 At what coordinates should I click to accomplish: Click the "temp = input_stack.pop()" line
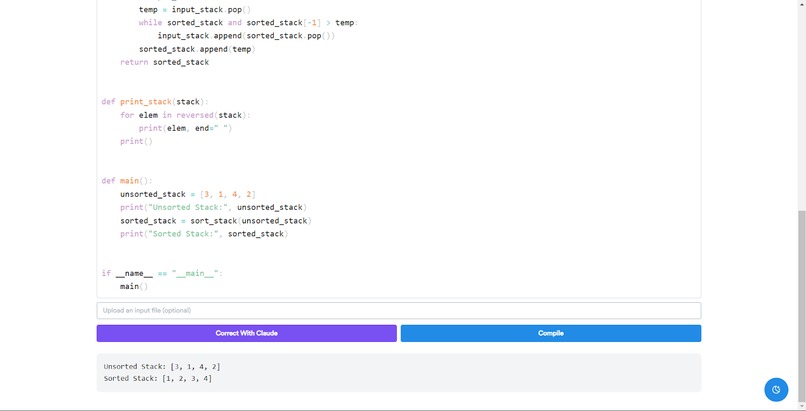coord(195,10)
